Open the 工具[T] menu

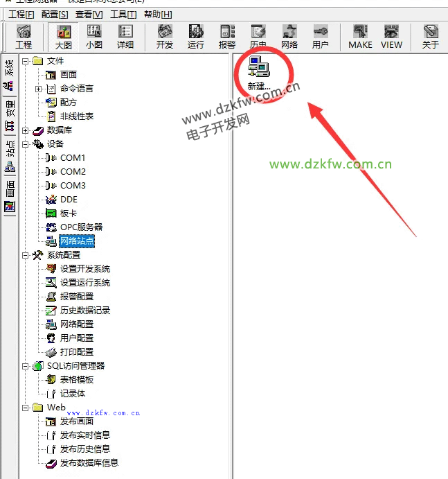tap(123, 14)
